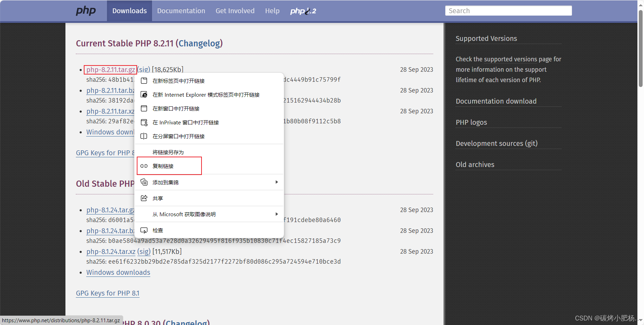Click the new window icon in context menu

point(144,108)
